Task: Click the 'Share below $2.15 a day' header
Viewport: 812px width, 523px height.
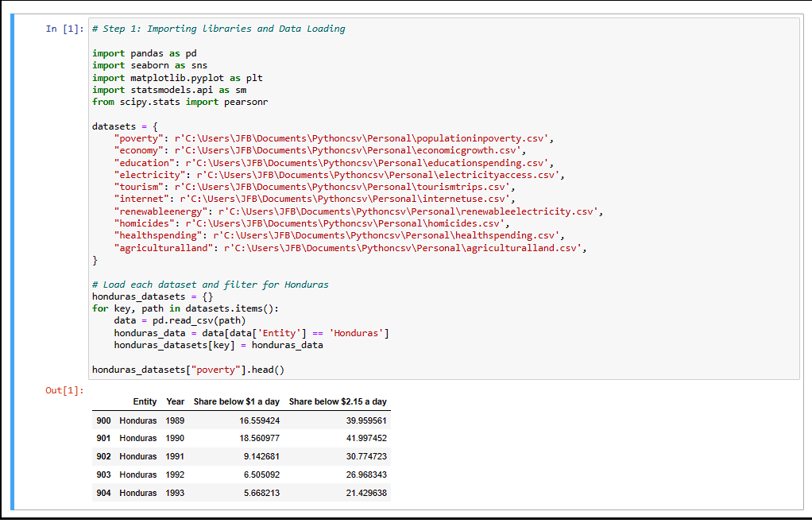Action: pos(337,401)
